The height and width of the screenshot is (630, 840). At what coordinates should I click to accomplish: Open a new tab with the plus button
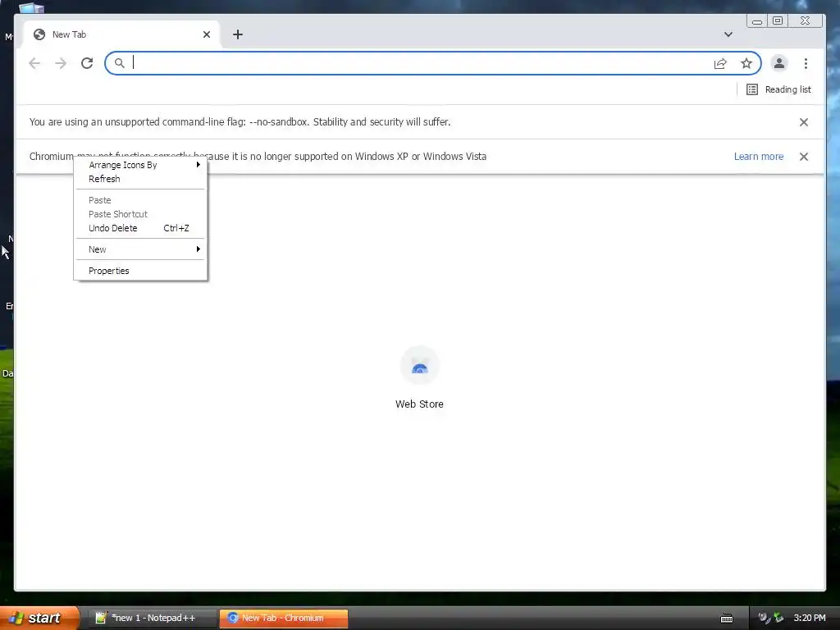(x=238, y=34)
